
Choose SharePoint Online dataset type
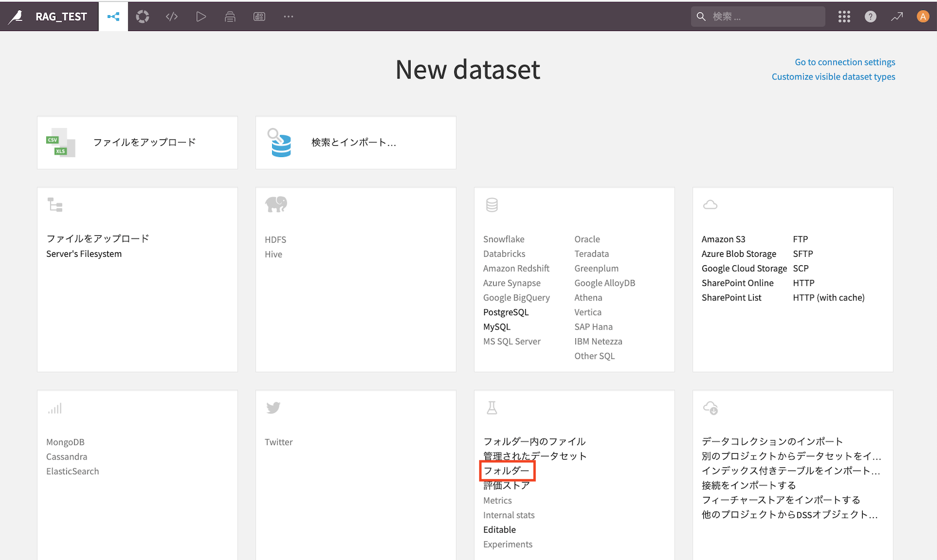click(737, 283)
